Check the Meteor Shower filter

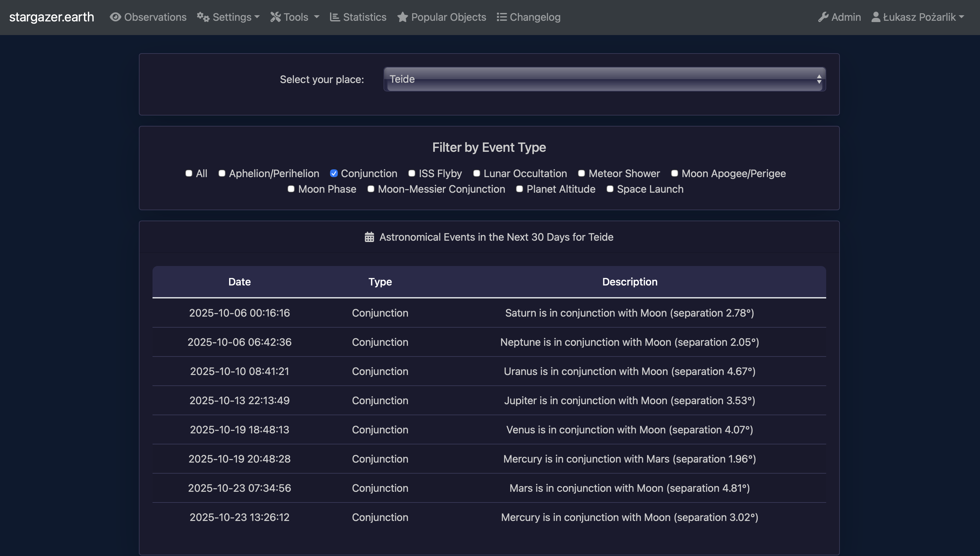[x=581, y=173]
